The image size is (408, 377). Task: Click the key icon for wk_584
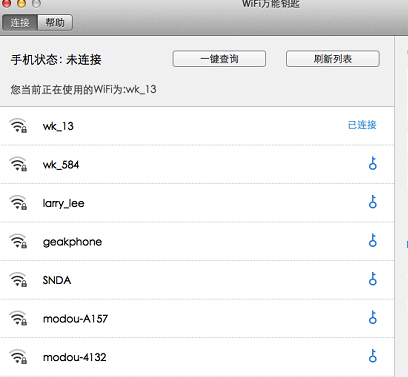[x=373, y=163]
